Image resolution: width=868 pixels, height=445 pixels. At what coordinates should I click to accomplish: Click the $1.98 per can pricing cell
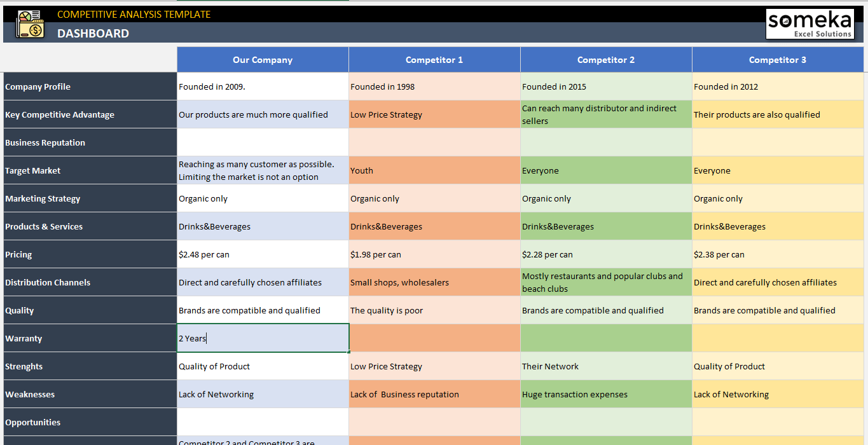coord(434,254)
